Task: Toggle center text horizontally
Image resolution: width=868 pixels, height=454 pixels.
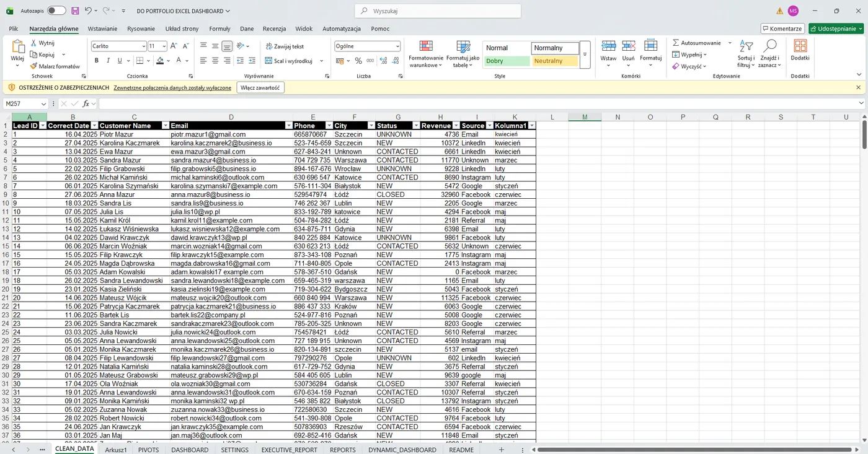Action: click(x=215, y=61)
